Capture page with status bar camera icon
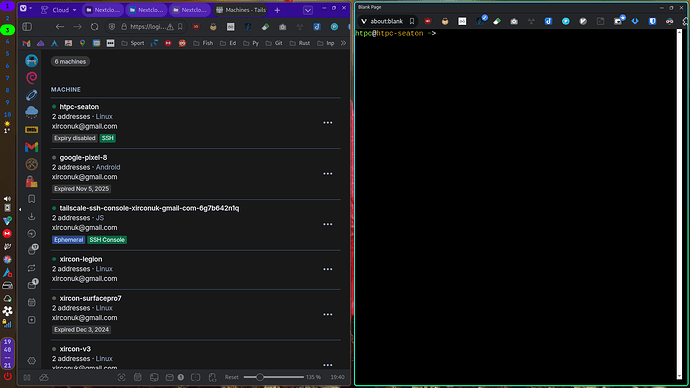Screen dimensions: 690x388 tap(121, 377)
